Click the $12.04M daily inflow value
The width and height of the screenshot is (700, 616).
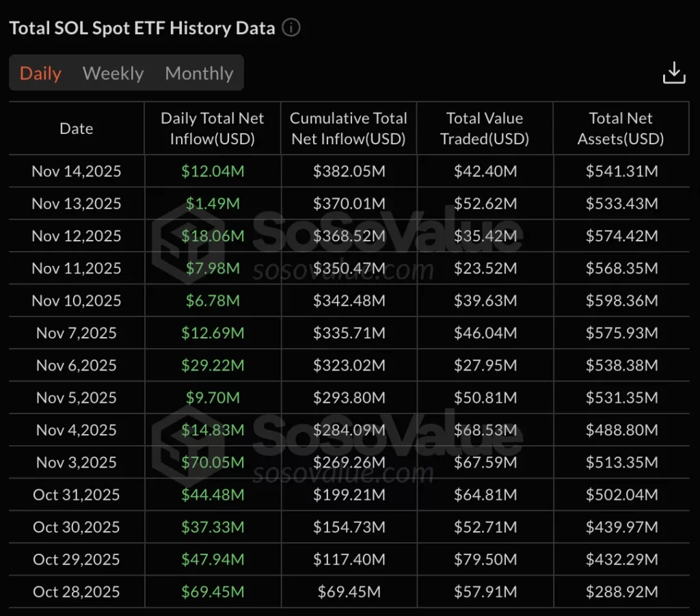tap(213, 172)
